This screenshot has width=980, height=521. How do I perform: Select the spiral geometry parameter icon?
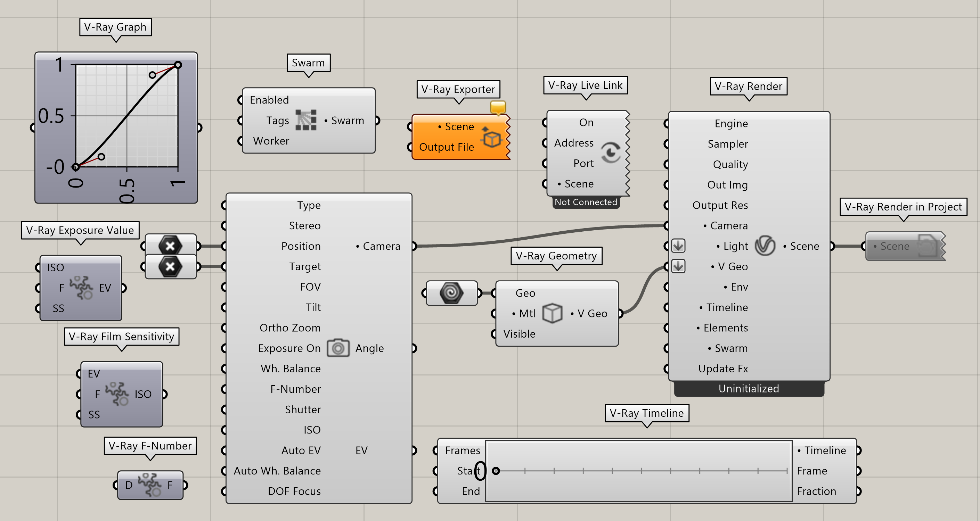(451, 293)
